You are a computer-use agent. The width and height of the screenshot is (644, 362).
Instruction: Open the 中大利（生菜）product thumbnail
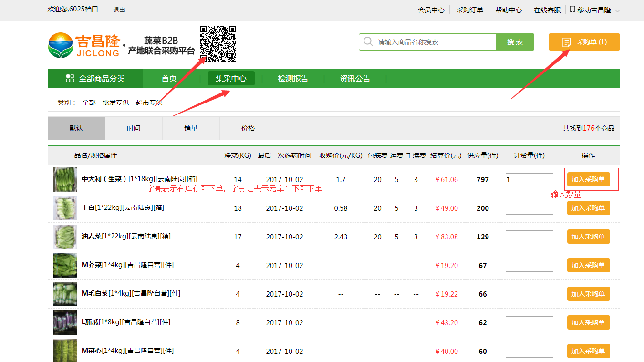[x=65, y=179]
